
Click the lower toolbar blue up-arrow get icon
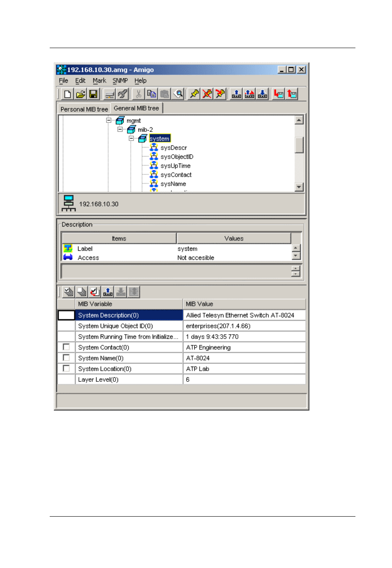tap(108, 292)
